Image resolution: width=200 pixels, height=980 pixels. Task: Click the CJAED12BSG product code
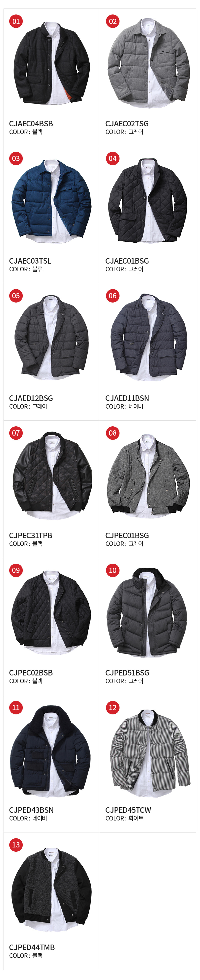click(31, 398)
